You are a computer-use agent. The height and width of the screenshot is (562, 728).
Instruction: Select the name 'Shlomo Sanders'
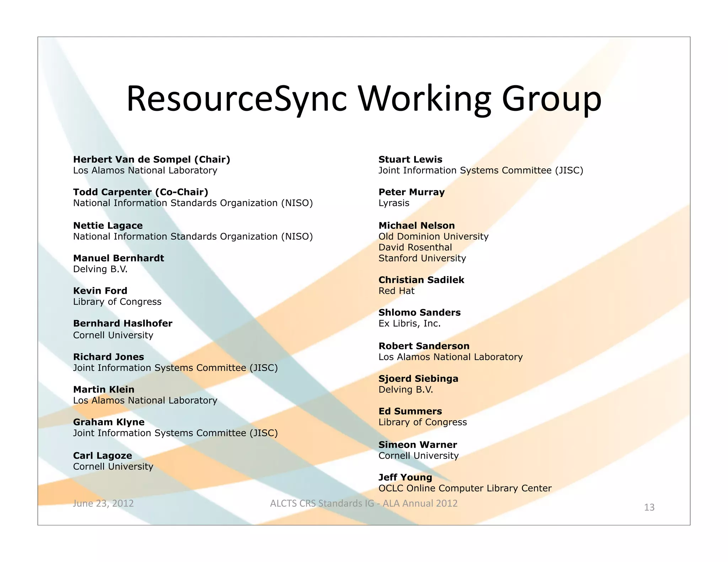pos(419,313)
